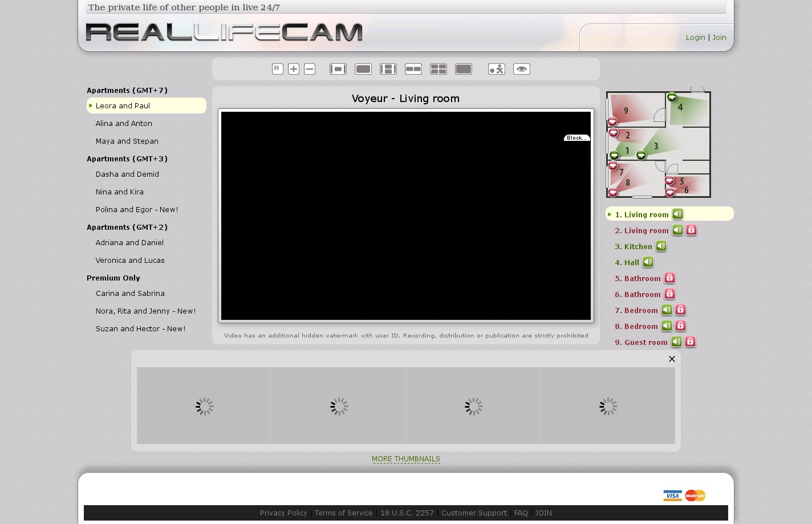Choose the two side-by-side views layout icon

point(413,69)
